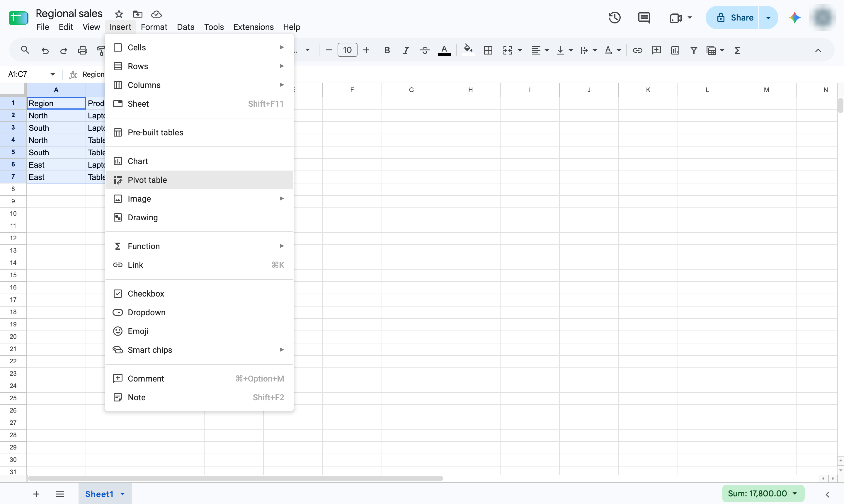This screenshot has width=844, height=504.
Task: Increase font size with plus button
Action: coord(366,50)
